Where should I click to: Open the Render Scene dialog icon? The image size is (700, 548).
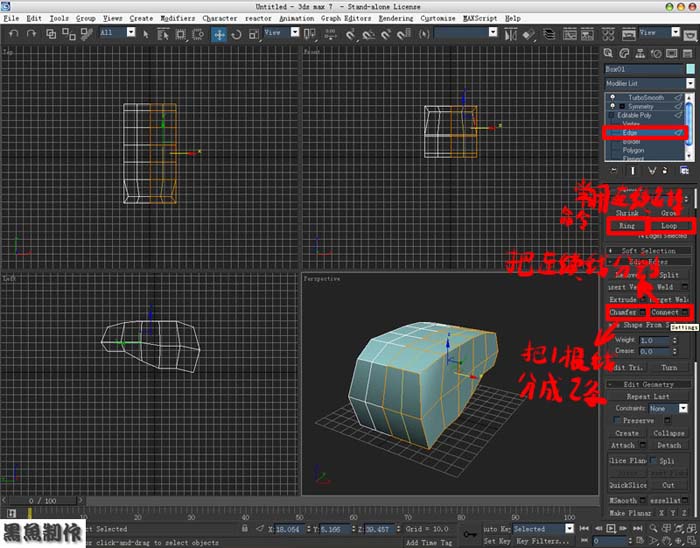click(629, 34)
